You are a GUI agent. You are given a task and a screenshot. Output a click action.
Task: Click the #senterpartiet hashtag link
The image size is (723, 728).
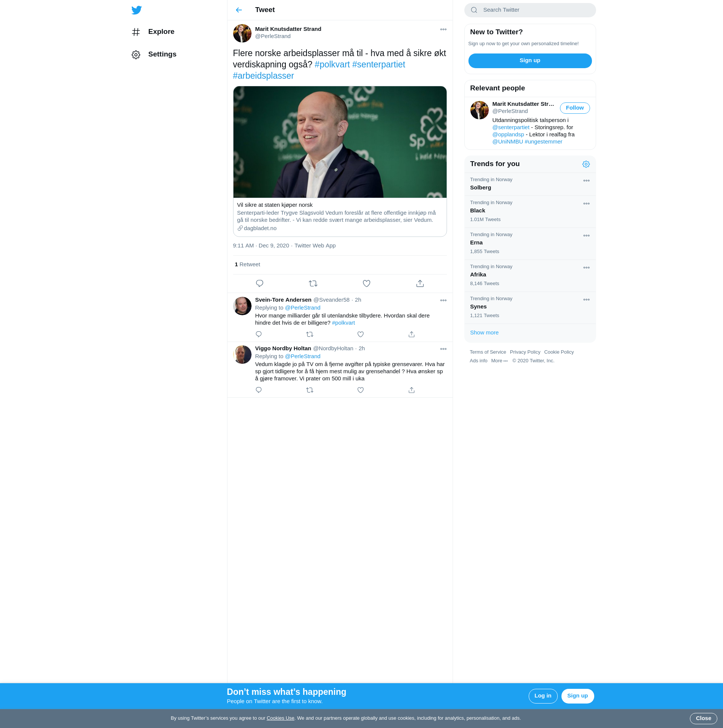point(378,64)
